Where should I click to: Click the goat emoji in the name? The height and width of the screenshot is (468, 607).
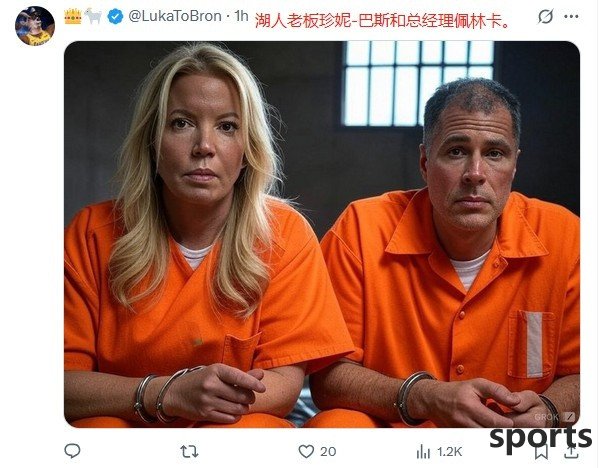tap(93, 17)
